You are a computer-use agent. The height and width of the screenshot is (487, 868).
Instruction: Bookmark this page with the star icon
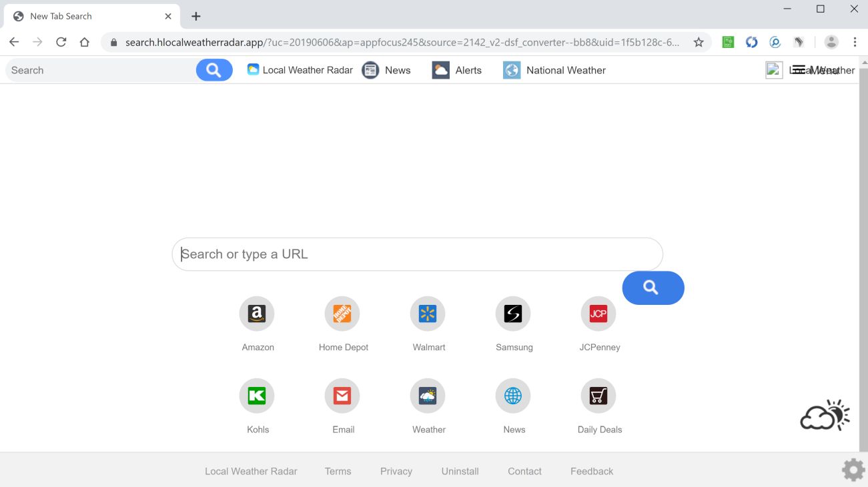click(x=699, y=41)
